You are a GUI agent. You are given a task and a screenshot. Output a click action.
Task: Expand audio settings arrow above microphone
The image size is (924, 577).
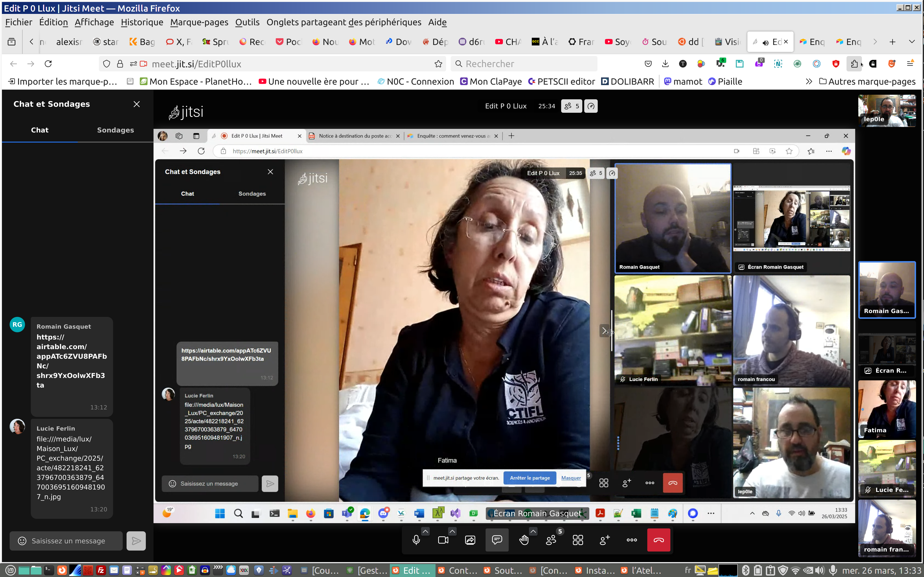(425, 531)
